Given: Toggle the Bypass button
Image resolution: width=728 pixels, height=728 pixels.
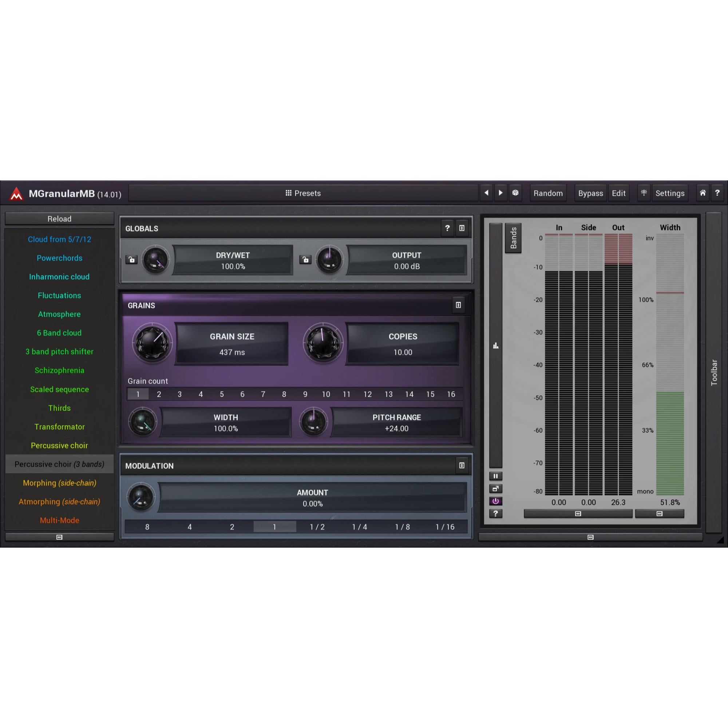Looking at the screenshot, I should (590, 193).
